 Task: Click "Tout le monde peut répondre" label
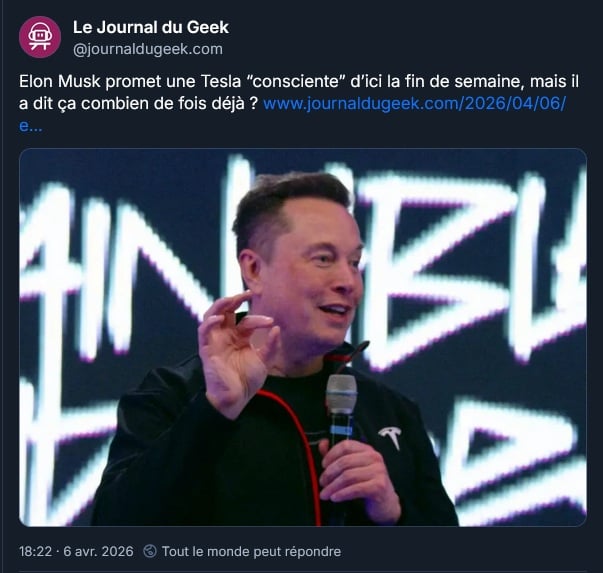[x=252, y=551]
